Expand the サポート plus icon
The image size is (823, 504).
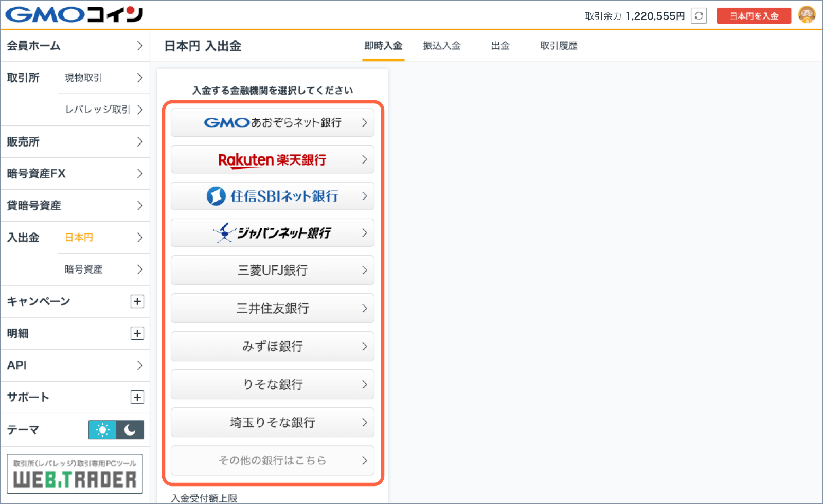coord(137,397)
